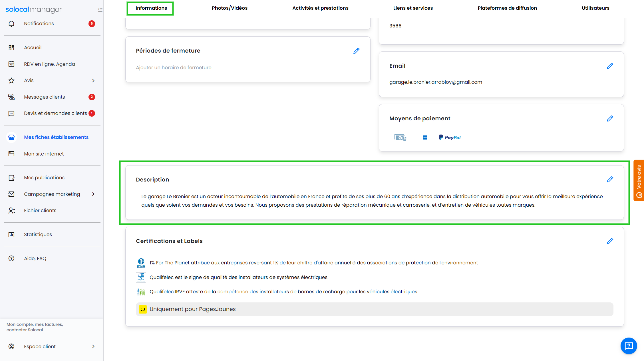Open the blue help chat bubble button
The width and height of the screenshot is (644, 361).
coord(629,346)
